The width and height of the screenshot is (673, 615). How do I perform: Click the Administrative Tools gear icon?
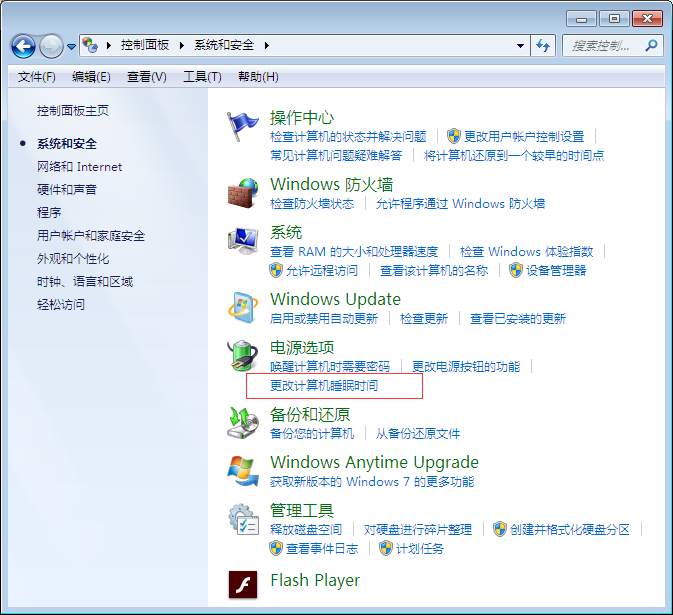(x=243, y=519)
